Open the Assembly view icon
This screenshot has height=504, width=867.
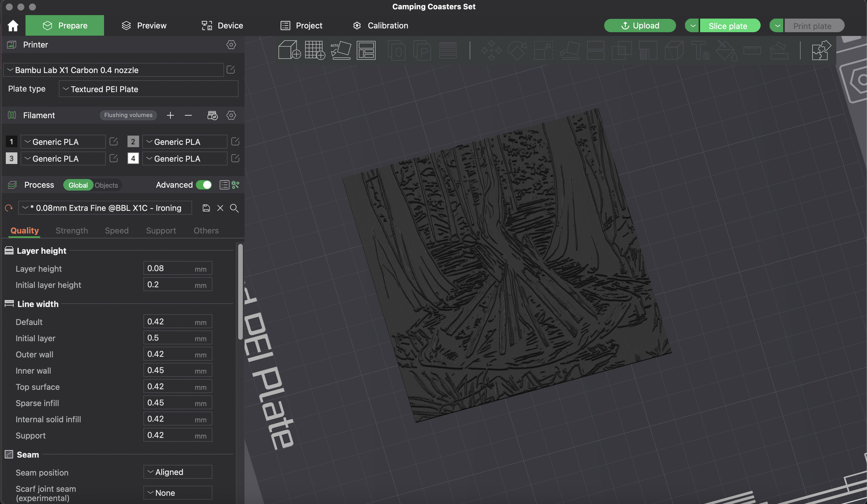click(821, 50)
